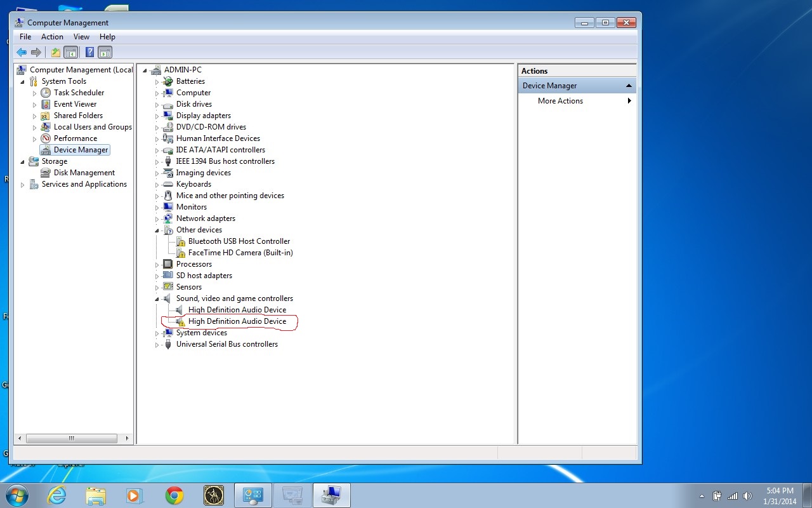Click the left pane horizontal scrollbar thumb
812x508 pixels.
72,438
